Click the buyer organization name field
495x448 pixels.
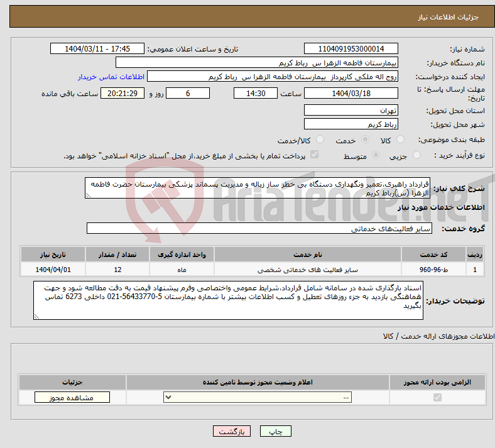257,62
